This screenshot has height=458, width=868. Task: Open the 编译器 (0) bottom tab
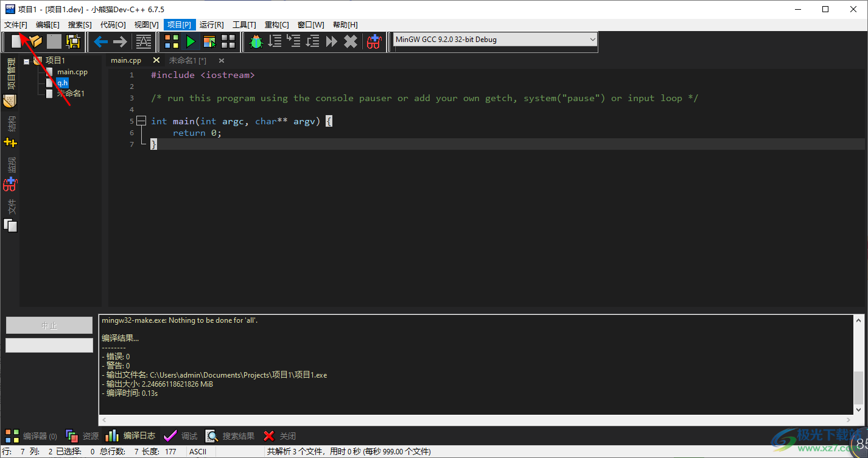point(31,436)
